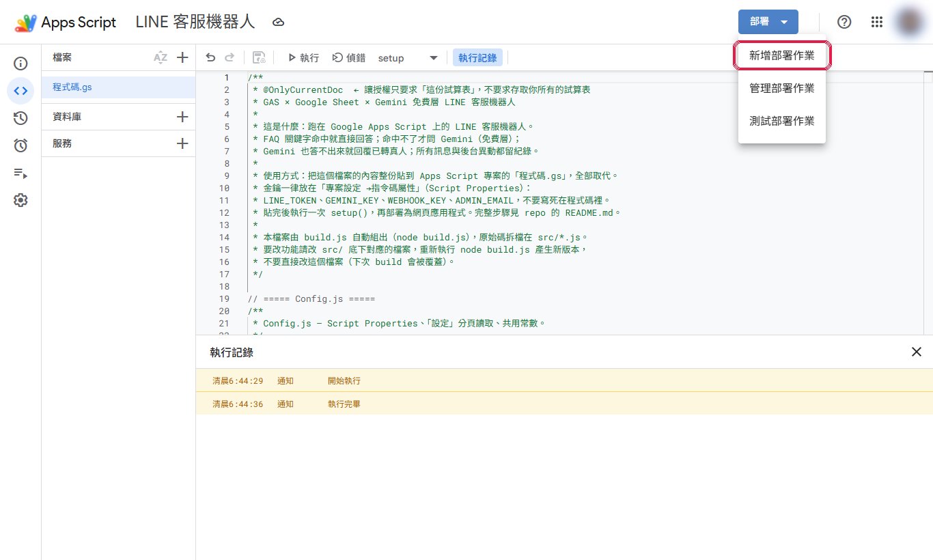
Task: Click code line mentioning node build.js 自動組出
Action: [x=420, y=237]
